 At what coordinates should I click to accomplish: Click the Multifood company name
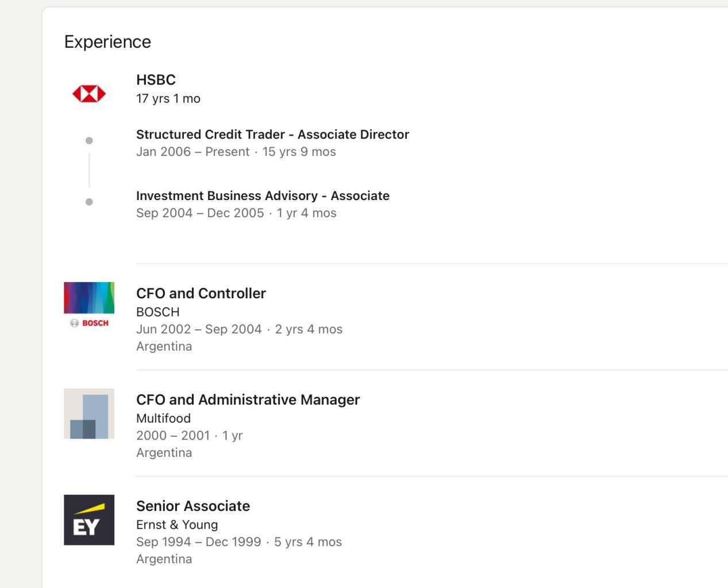point(163,418)
